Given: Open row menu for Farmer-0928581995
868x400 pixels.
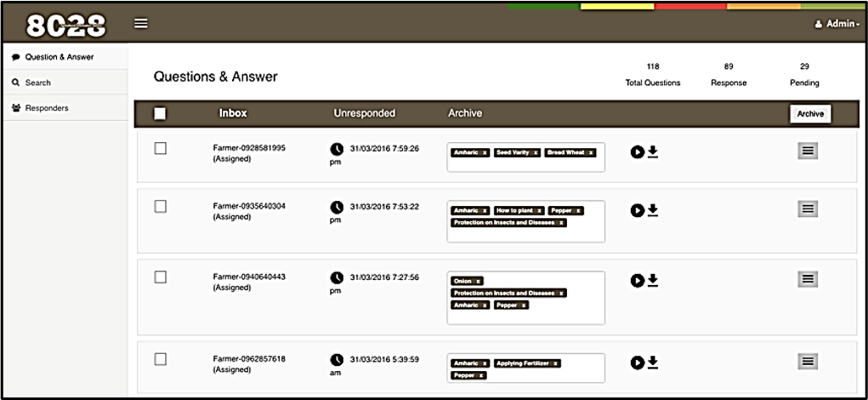Looking at the screenshot, I should click(x=808, y=151).
